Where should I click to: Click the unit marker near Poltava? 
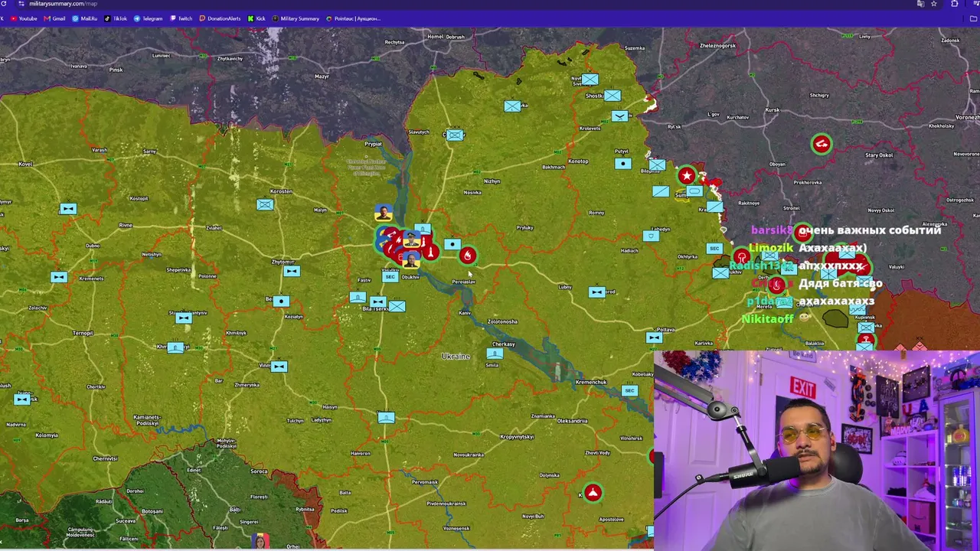coord(654,337)
